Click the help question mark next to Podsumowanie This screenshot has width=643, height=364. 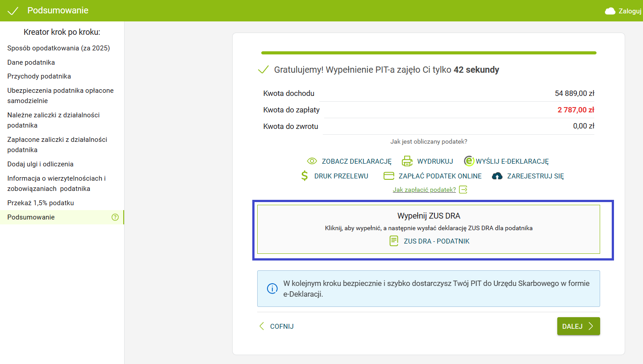point(115,217)
